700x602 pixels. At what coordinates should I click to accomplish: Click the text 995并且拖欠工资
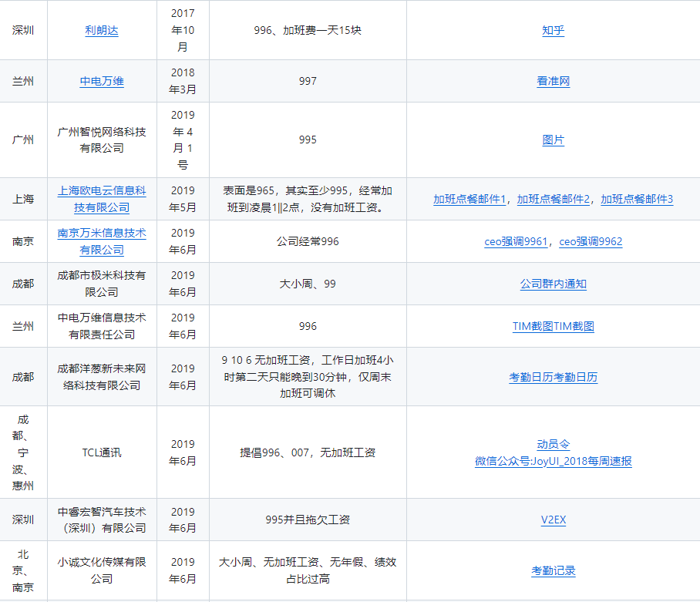click(308, 520)
